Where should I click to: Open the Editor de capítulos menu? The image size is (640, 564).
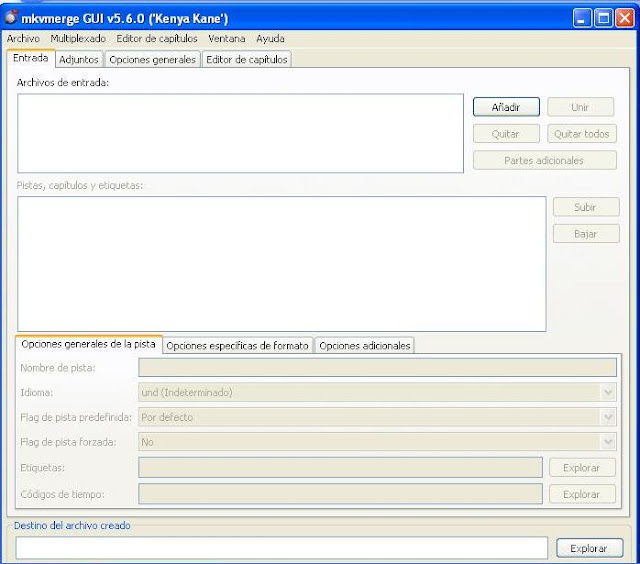click(157, 39)
